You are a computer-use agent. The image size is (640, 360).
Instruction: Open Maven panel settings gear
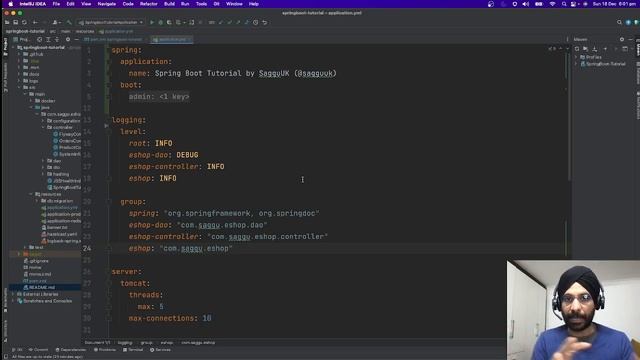click(622, 40)
